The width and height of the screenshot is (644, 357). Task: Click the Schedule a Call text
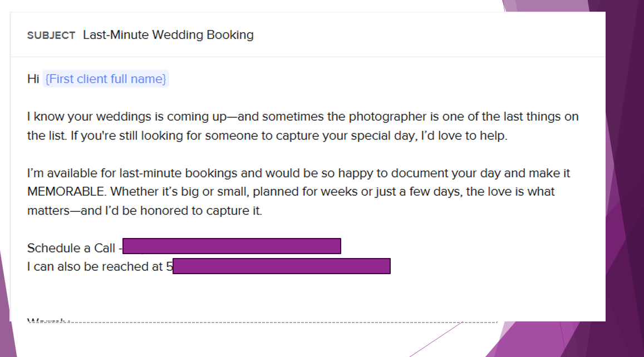71,248
